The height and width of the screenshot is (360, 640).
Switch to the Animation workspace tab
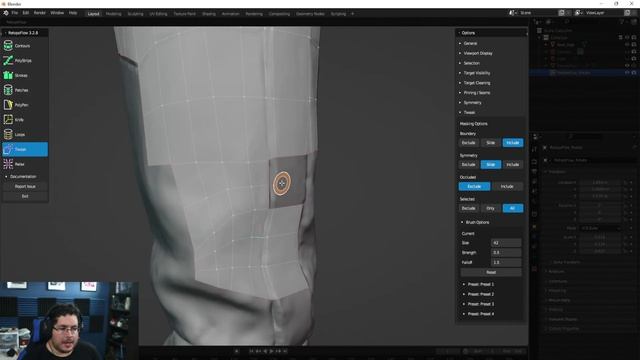coord(231,14)
